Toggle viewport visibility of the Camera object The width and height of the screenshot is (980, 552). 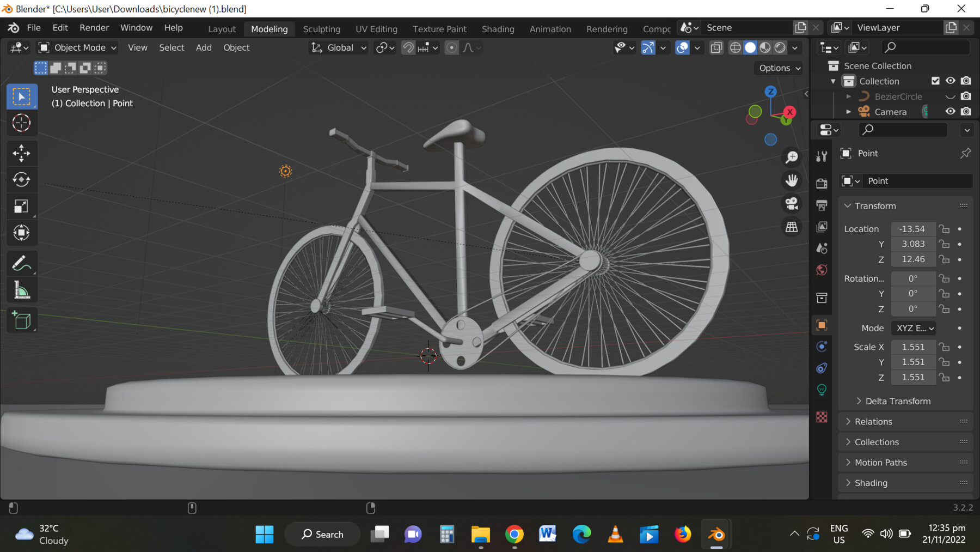pos(951,111)
